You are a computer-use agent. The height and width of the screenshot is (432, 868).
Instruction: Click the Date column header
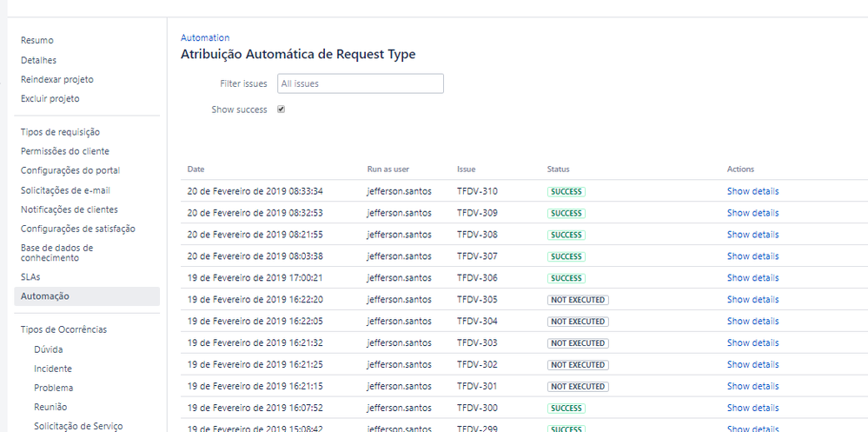pyautogui.click(x=196, y=169)
